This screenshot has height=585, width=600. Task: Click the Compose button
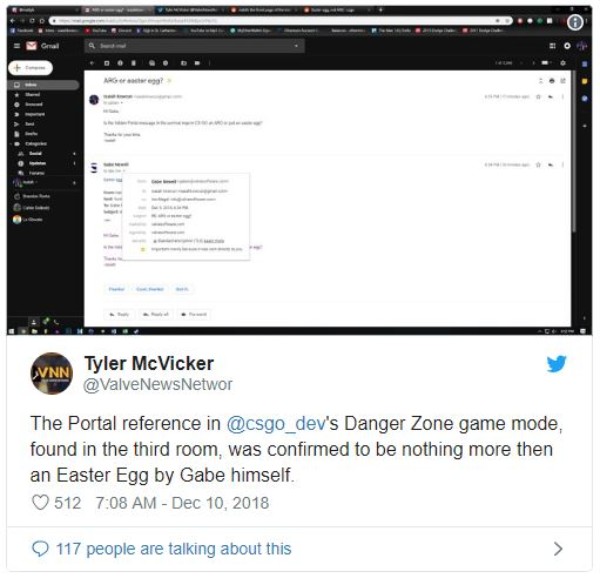click(x=30, y=68)
